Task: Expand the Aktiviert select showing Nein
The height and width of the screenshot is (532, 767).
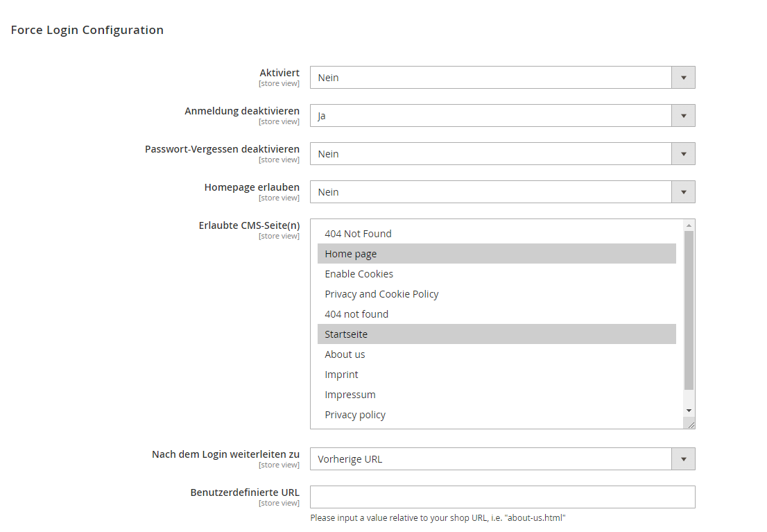Action: 502,77
